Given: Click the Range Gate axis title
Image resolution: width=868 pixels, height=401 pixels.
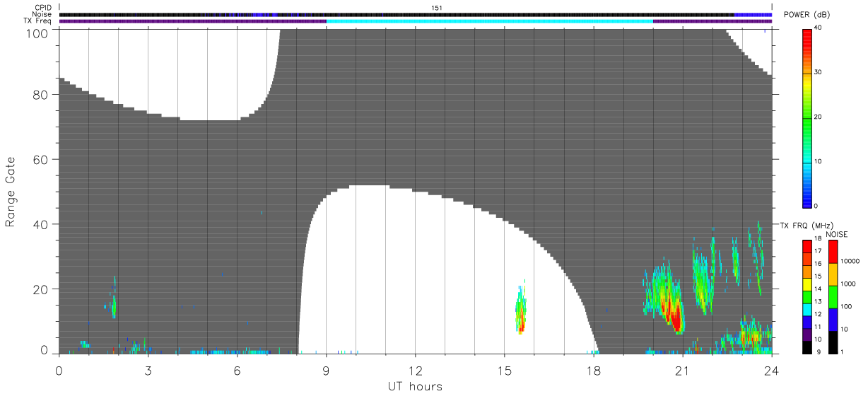Looking at the screenshot, I should [11, 193].
